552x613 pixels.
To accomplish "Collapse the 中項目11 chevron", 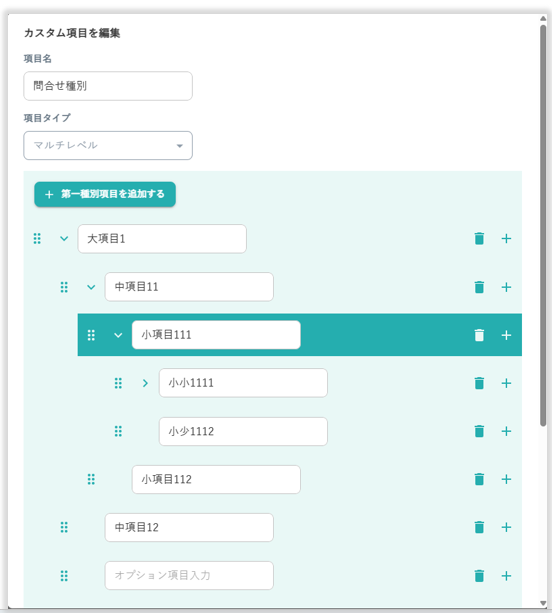I will (x=91, y=287).
